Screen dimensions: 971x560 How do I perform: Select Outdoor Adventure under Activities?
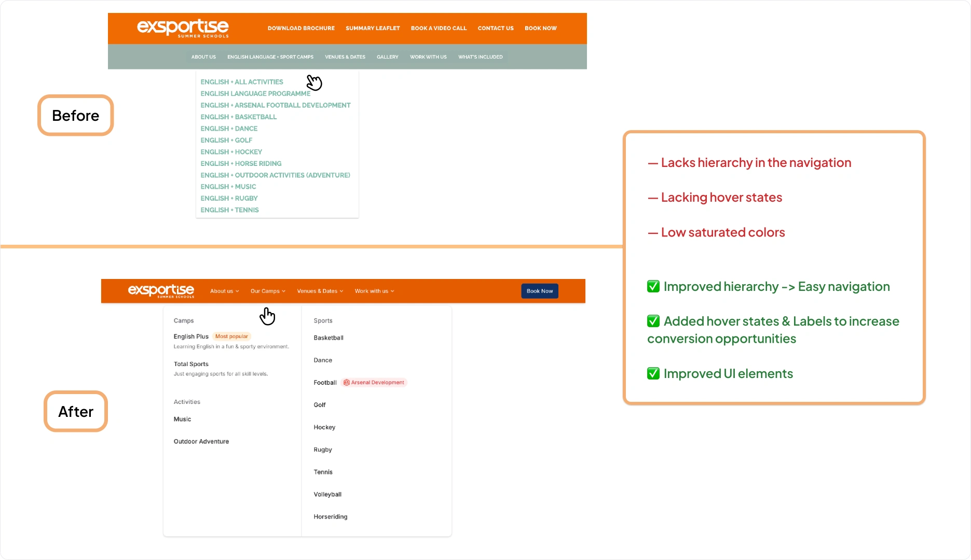pos(201,442)
